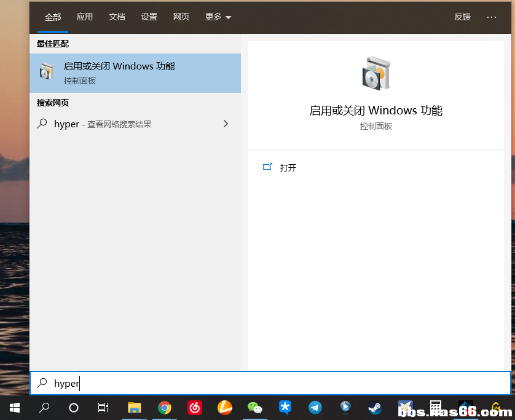The width and height of the screenshot is (515, 420).
Task: Start NetEase Cloud Music from the taskbar
Action: click(x=194, y=407)
